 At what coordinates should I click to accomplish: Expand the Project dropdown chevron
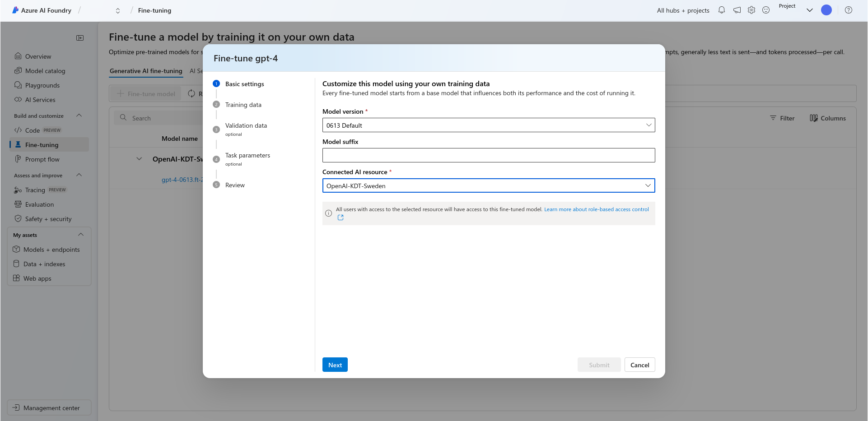pyautogui.click(x=810, y=10)
